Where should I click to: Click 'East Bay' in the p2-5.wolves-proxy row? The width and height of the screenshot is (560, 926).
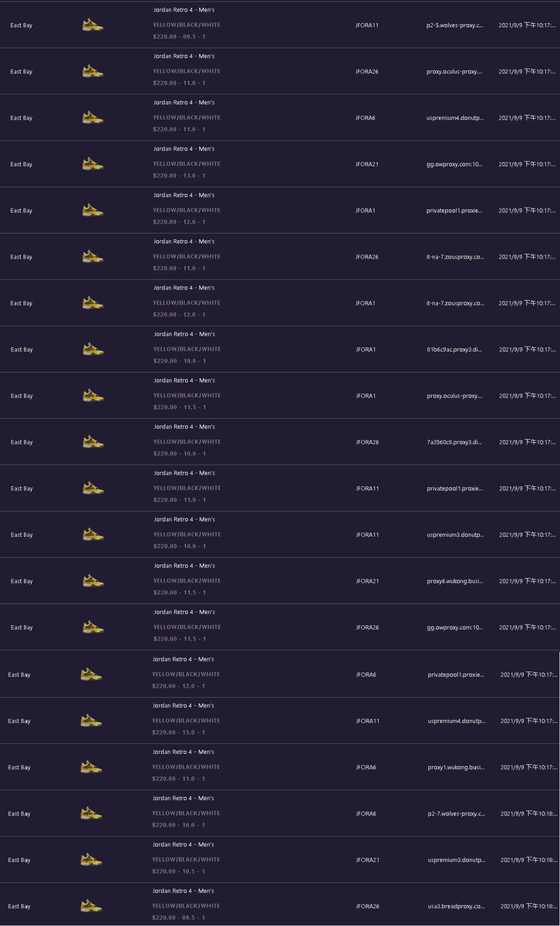tap(22, 25)
